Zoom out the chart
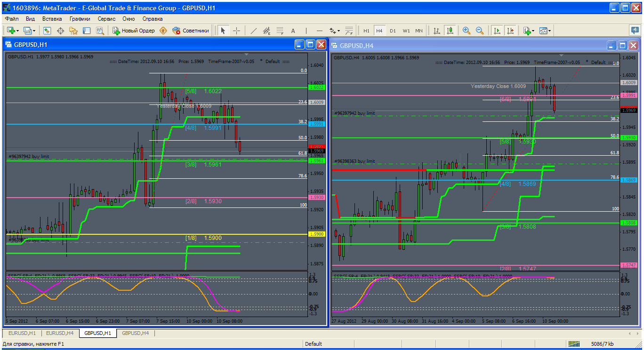The width and height of the screenshot is (644, 350). point(480,31)
